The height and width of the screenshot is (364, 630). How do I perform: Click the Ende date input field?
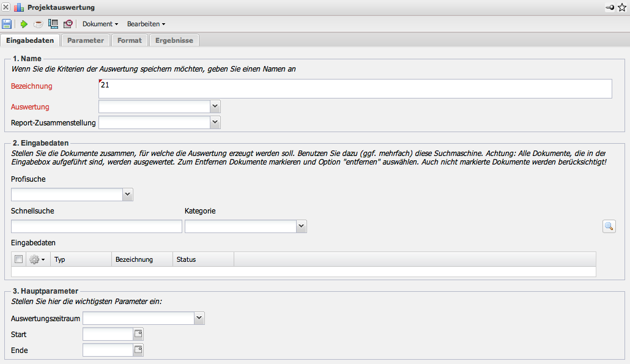(108, 350)
